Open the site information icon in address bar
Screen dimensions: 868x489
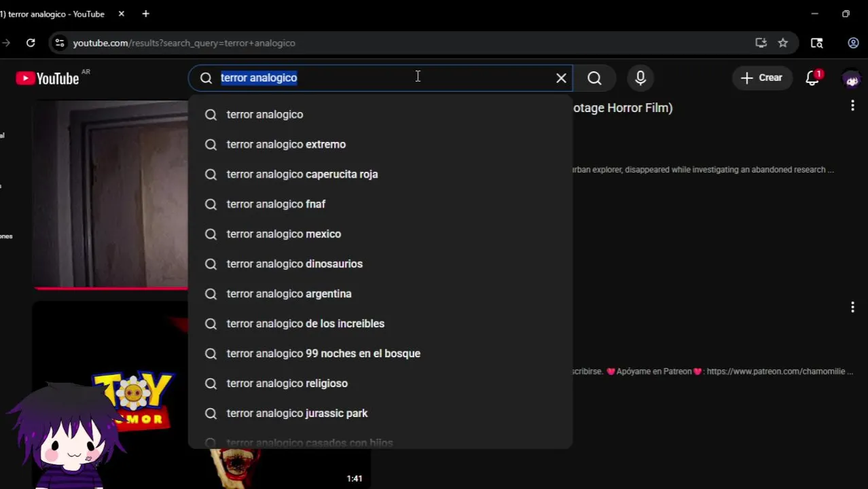pos(60,43)
